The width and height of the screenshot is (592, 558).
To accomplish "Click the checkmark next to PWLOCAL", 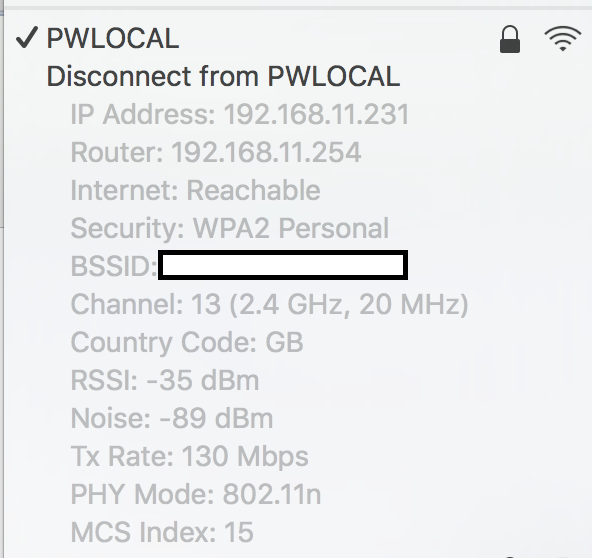I will pos(27,38).
